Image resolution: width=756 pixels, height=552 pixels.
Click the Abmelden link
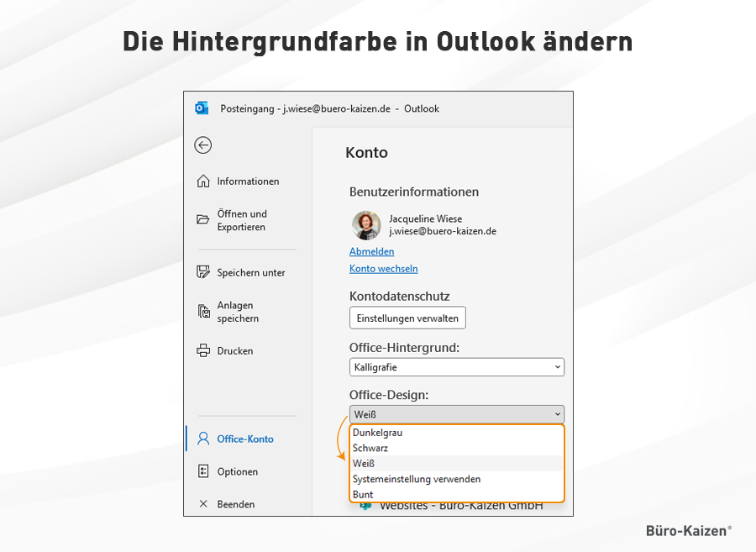(371, 251)
